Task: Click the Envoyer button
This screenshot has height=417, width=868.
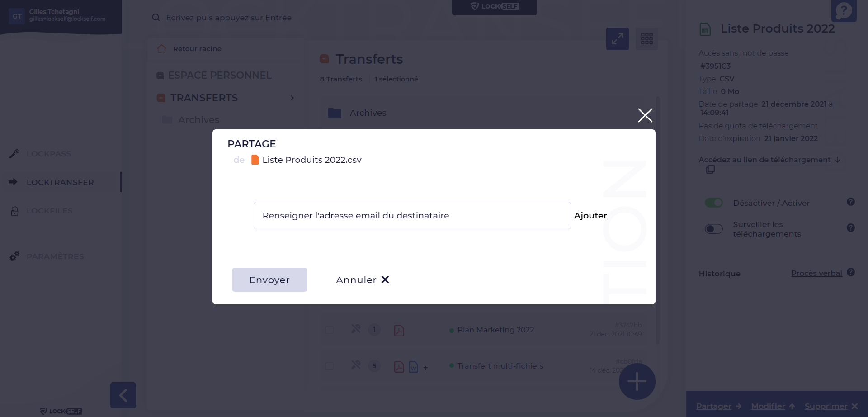Action: tap(269, 280)
